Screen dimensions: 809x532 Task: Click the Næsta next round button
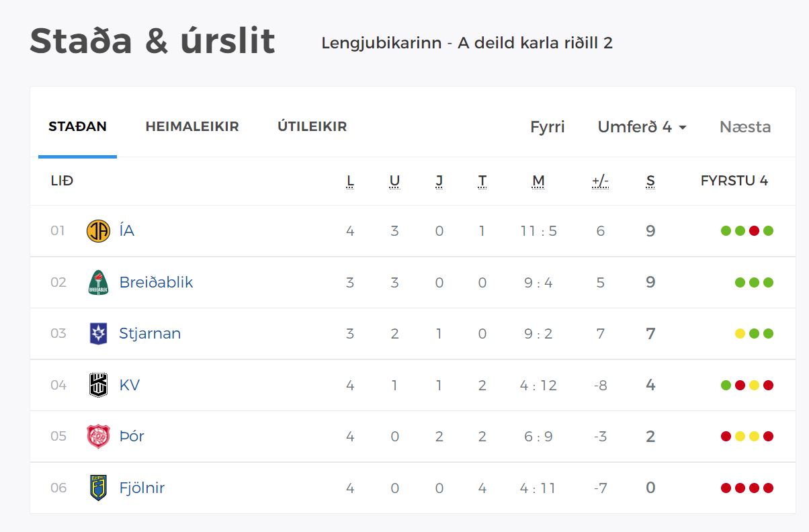[745, 127]
